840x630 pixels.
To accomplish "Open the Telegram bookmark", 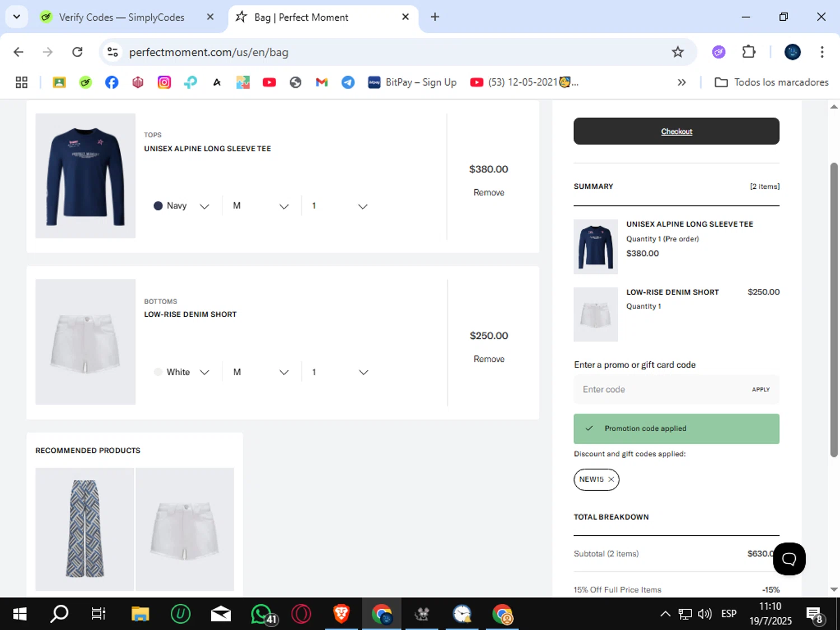I will [348, 82].
